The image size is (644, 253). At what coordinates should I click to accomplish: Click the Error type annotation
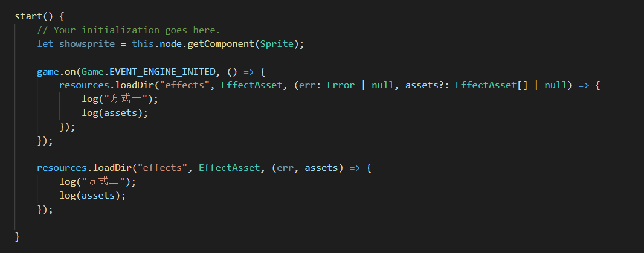341,85
